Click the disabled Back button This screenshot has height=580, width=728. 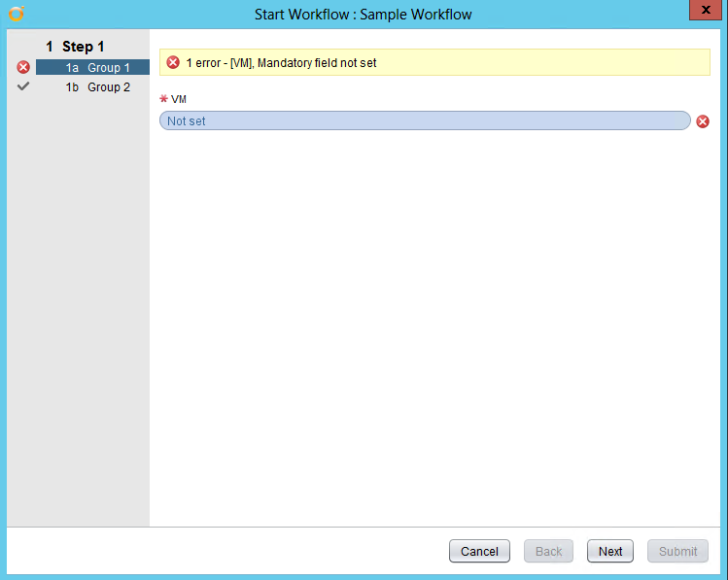[548, 551]
